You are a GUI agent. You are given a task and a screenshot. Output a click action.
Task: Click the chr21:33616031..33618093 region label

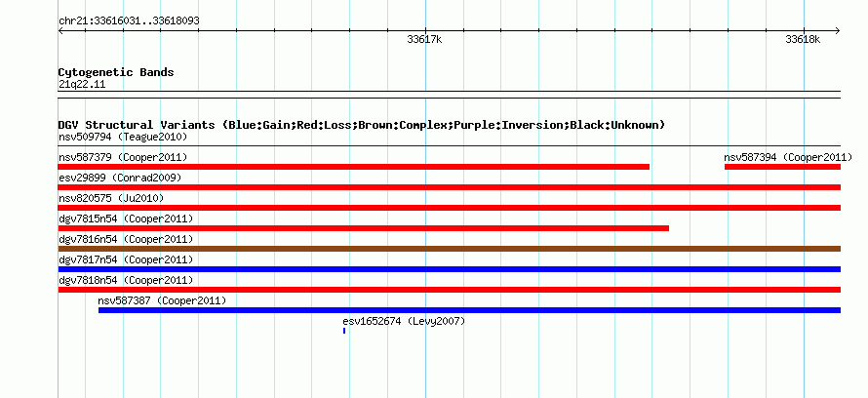pyautogui.click(x=129, y=20)
